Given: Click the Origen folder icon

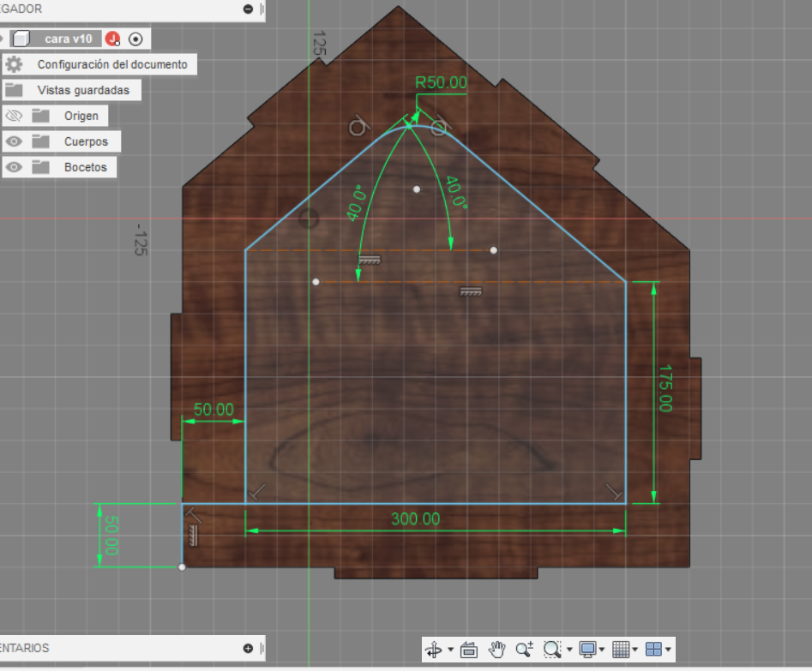Looking at the screenshot, I should (40, 116).
